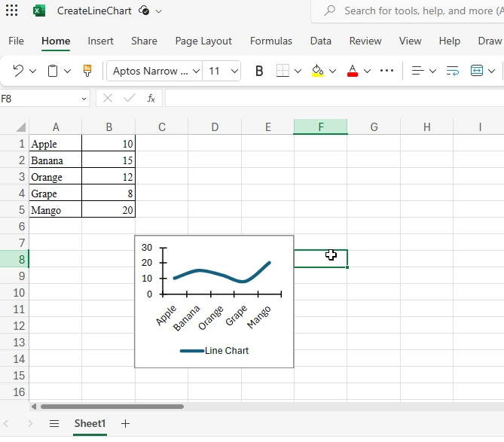504x442 pixels.
Task: Open the All Sheets list icon
Action: pos(54,424)
